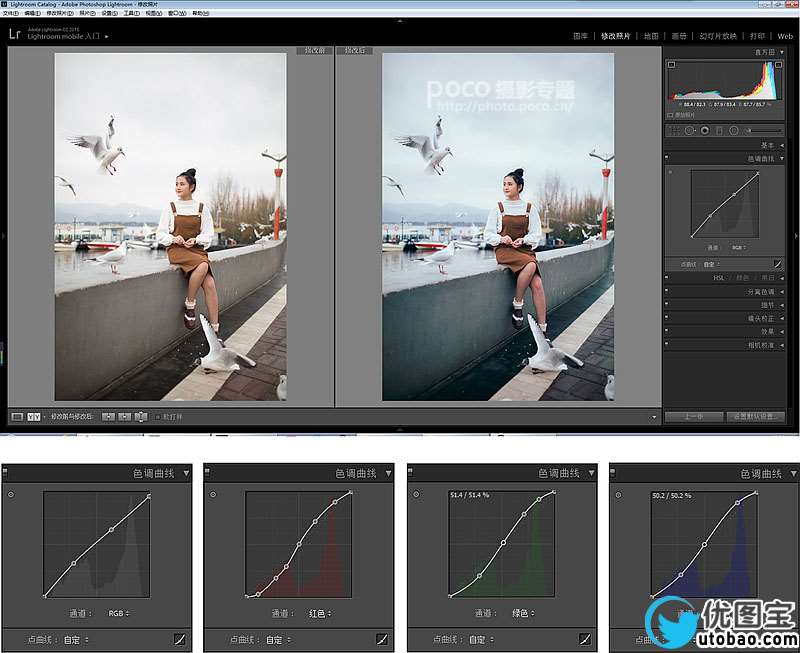
Task: Select the Spot Removal tool
Action: (x=689, y=131)
